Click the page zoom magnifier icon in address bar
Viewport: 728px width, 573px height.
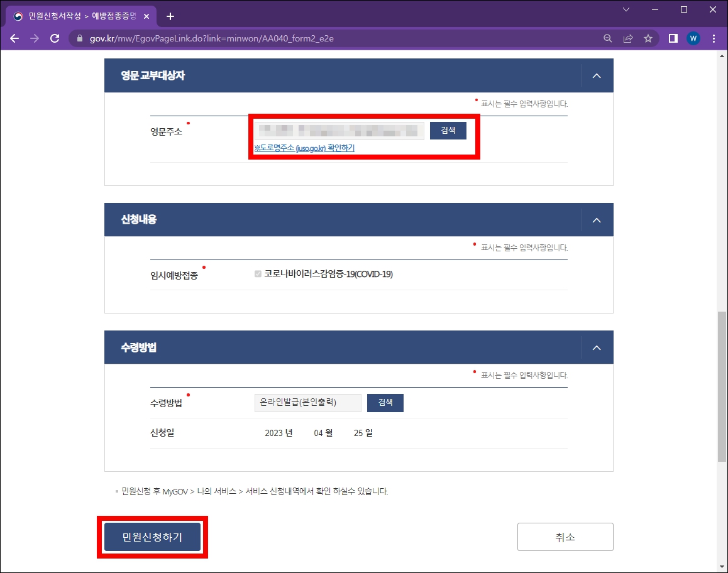607,38
